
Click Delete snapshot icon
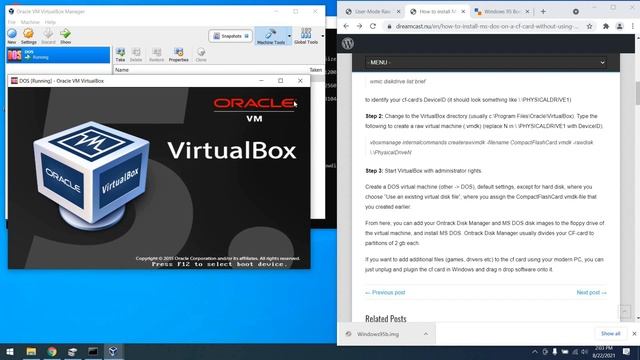point(136,55)
